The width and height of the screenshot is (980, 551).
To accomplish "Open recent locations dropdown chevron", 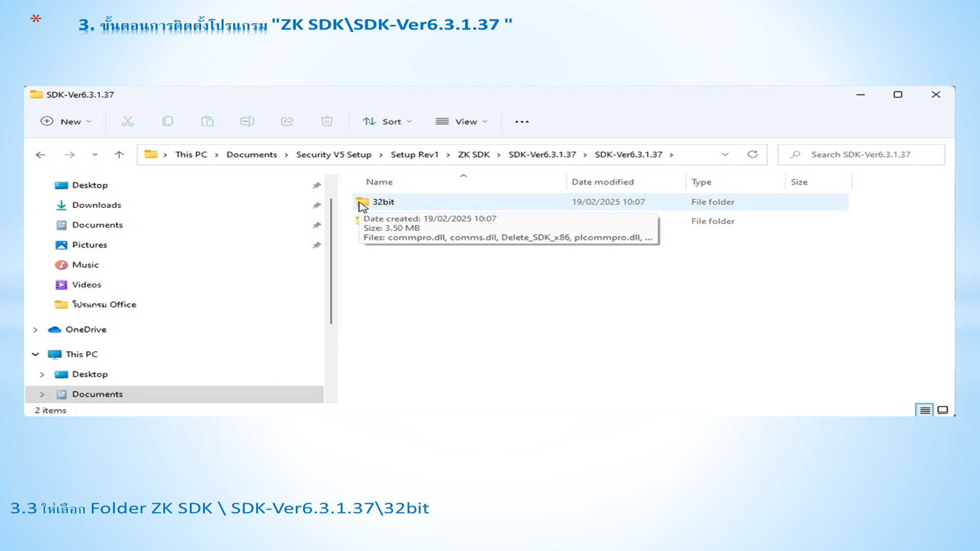I will (95, 155).
